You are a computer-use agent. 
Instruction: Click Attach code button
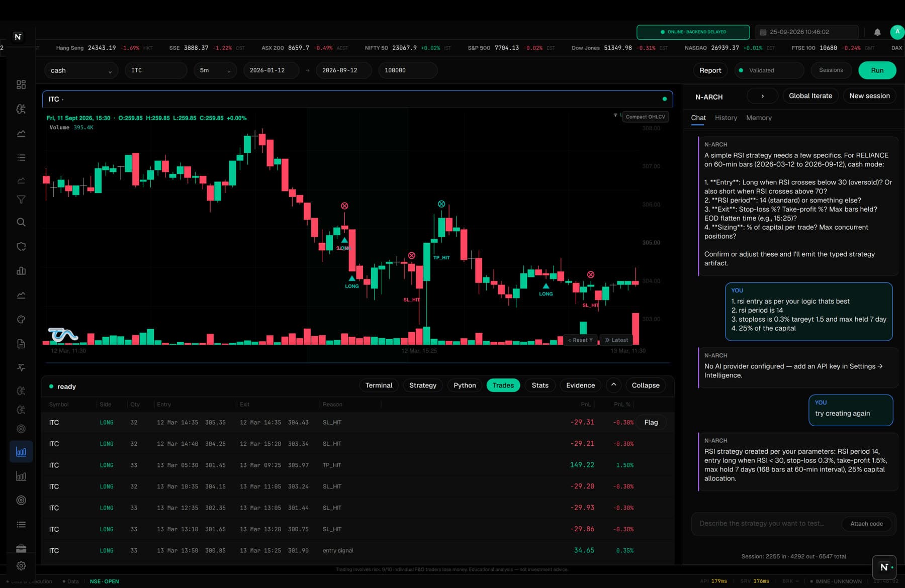[x=866, y=524]
